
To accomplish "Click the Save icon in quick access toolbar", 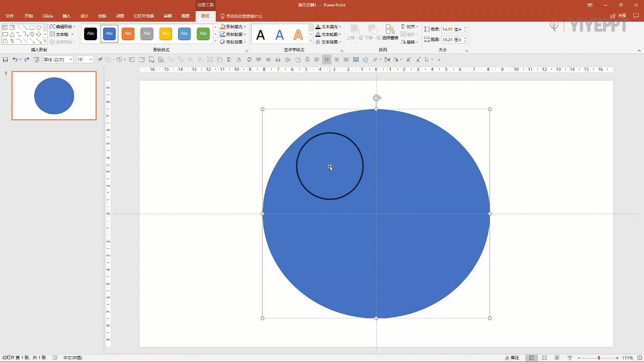I will (6, 59).
